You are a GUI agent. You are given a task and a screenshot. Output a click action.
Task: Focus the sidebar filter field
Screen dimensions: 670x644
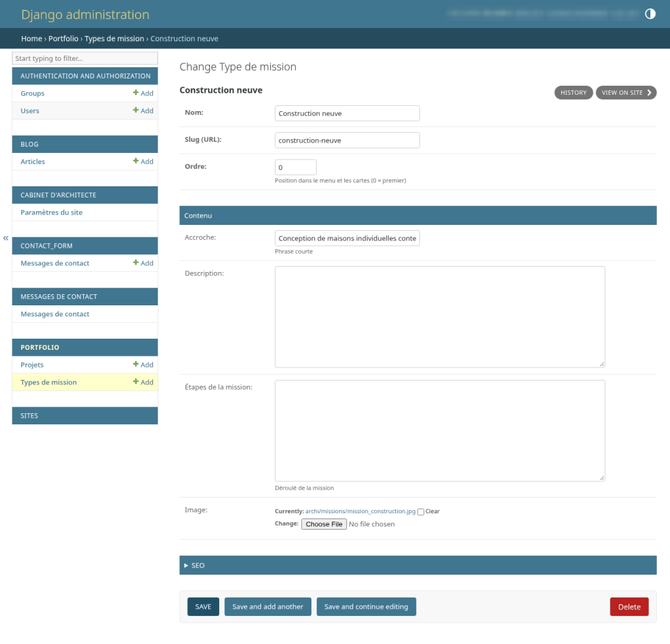(84, 58)
